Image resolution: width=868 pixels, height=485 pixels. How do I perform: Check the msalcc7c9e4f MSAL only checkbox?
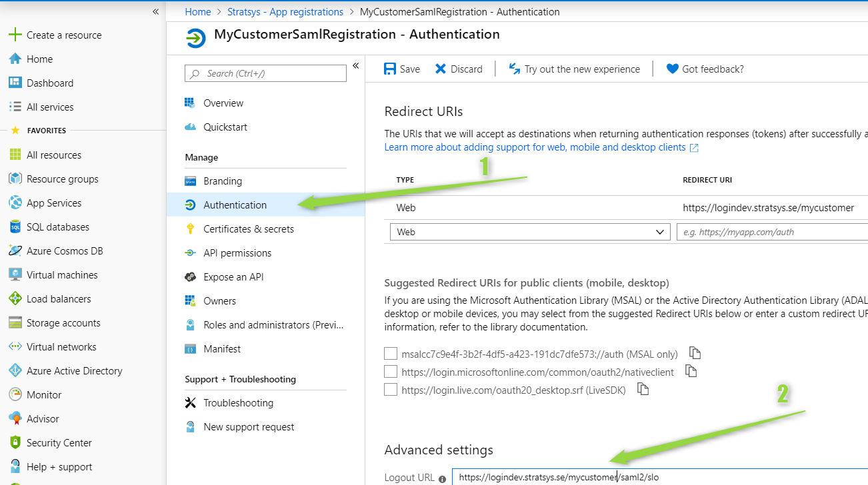coord(391,354)
